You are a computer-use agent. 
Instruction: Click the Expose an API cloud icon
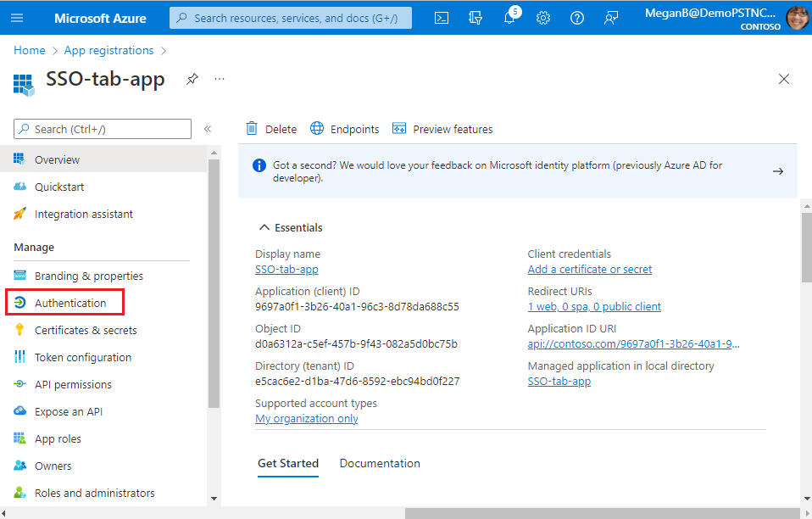(x=19, y=410)
